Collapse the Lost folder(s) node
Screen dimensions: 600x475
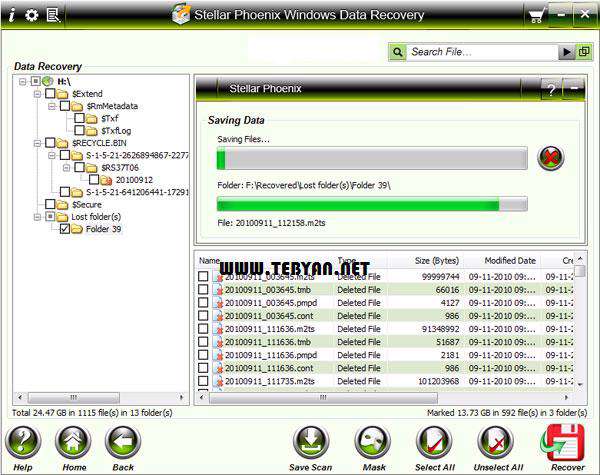click(x=37, y=217)
